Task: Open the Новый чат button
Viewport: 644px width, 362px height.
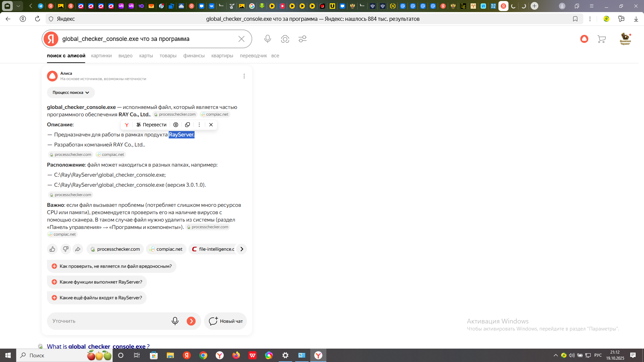Action: point(225,321)
